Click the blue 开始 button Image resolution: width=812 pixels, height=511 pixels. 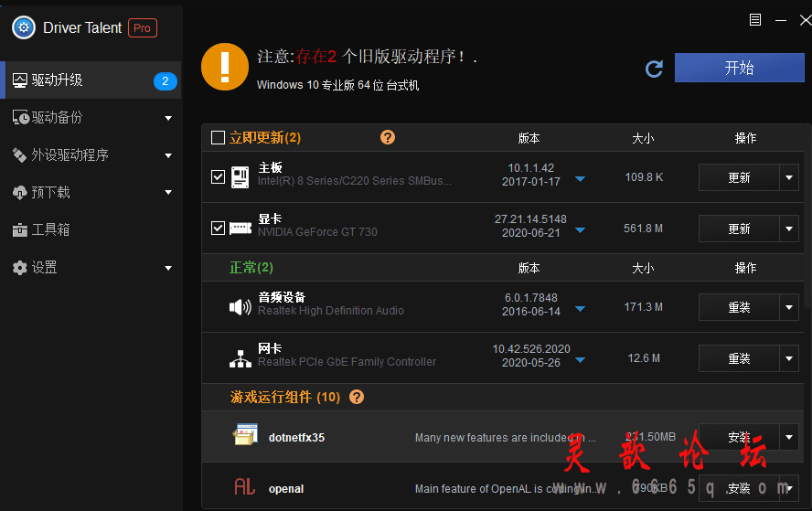click(x=740, y=68)
